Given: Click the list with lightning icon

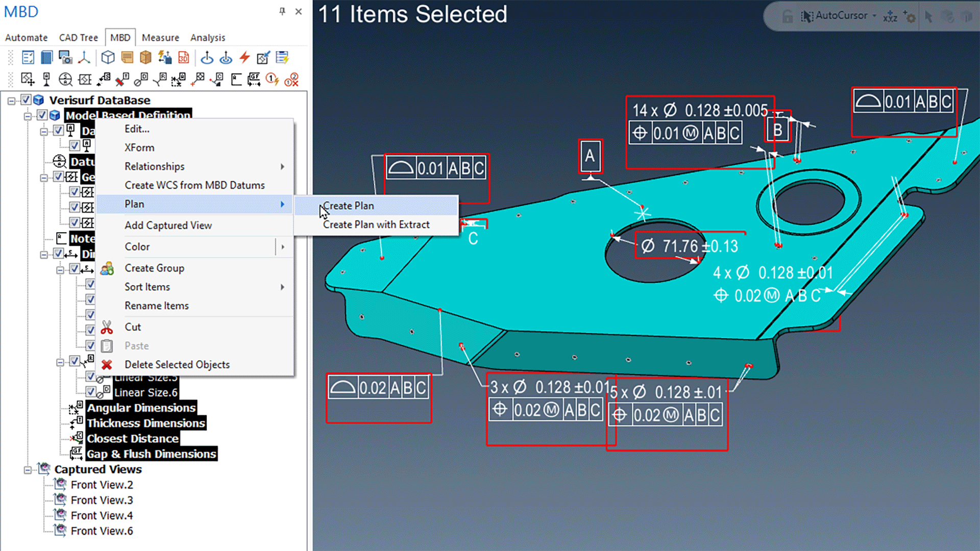Looking at the screenshot, I should pyautogui.click(x=282, y=58).
